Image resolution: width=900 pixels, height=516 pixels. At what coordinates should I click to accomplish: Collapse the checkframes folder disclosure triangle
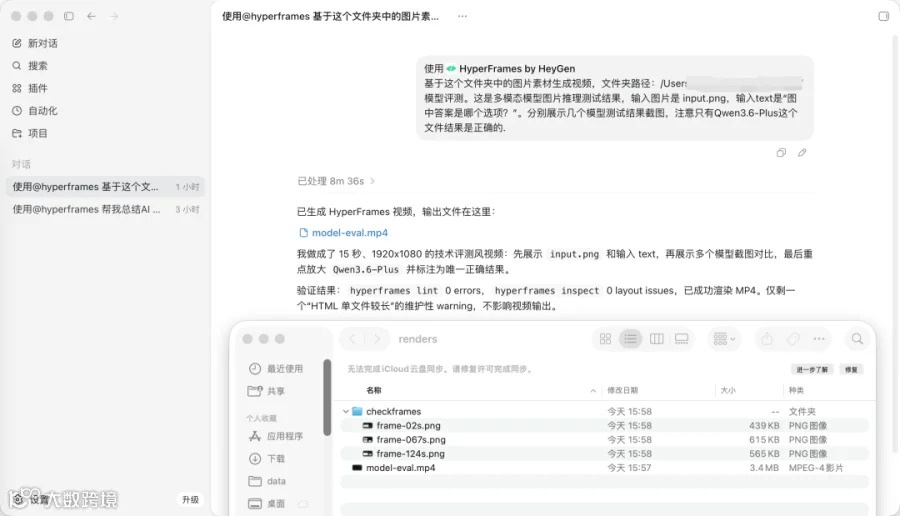[346, 411]
